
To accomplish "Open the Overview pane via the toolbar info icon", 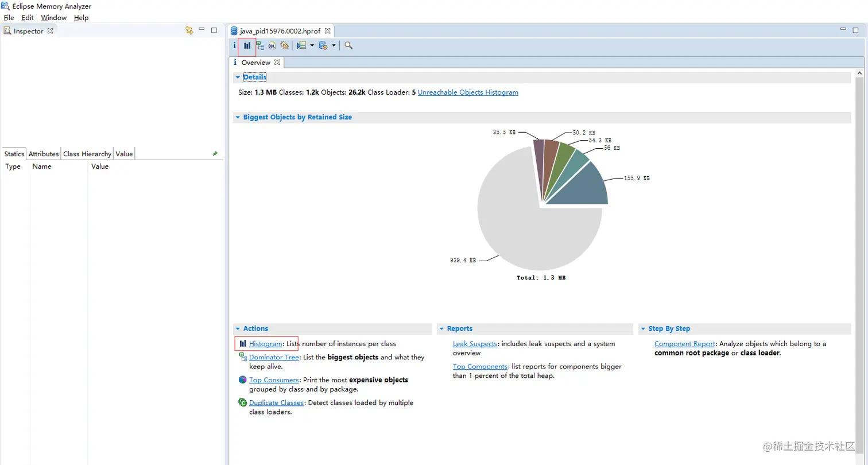I will pos(234,45).
